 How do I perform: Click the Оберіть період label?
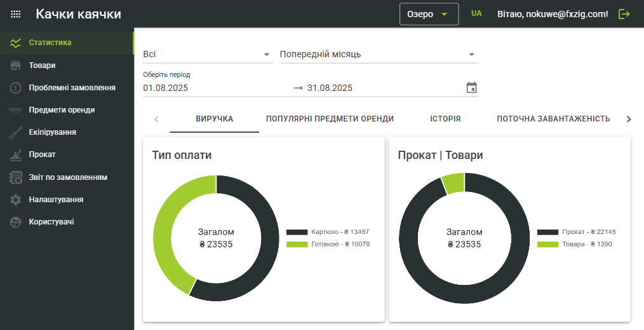click(x=166, y=75)
